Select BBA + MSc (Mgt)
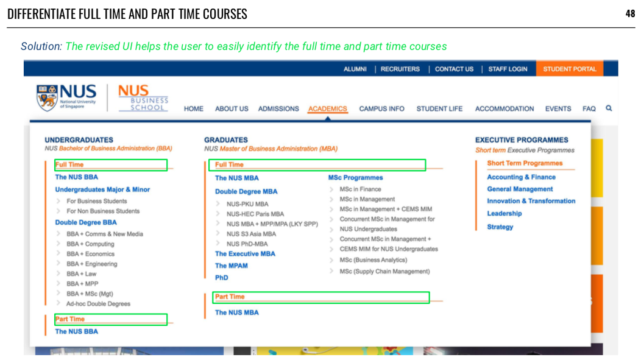 point(90,294)
